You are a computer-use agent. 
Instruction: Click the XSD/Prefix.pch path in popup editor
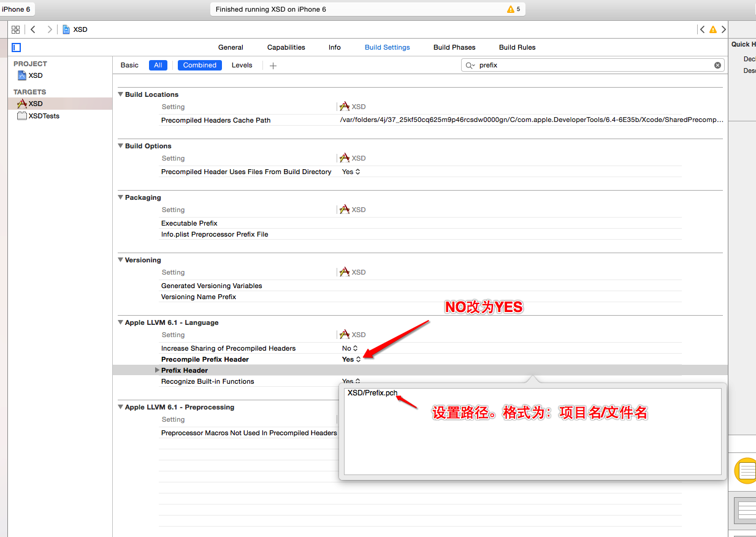[x=372, y=393]
